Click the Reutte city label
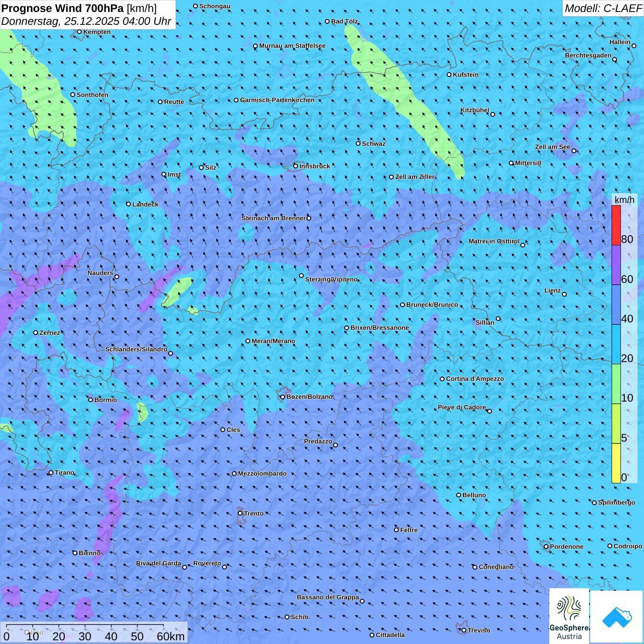 pyautogui.click(x=174, y=102)
